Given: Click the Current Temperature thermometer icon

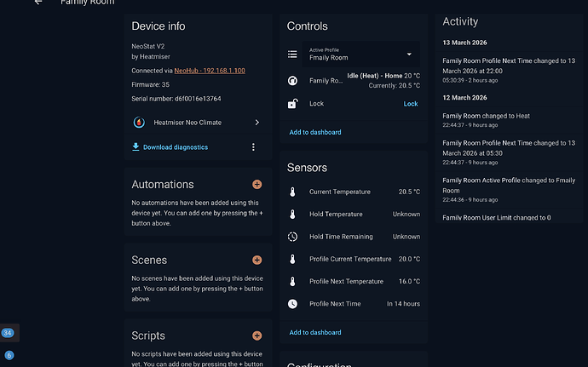Looking at the screenshot, I should [x=292, y=192].
